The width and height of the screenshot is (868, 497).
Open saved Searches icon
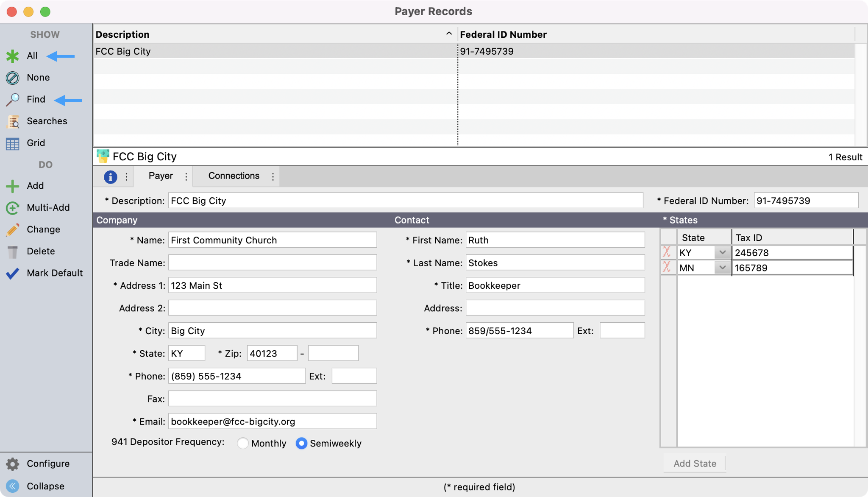pos(13,122)
